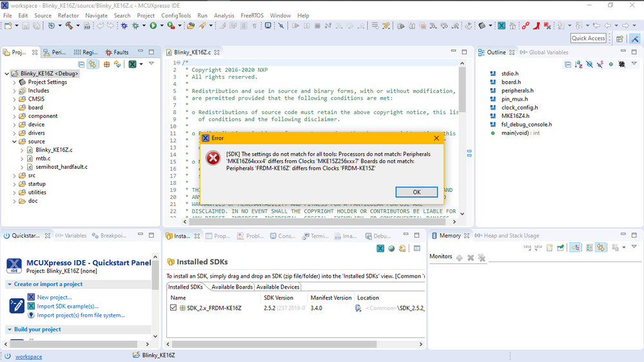Click the binary 010 toolbar icon
The height and width of the screenshot is (362, 644).
87,26
